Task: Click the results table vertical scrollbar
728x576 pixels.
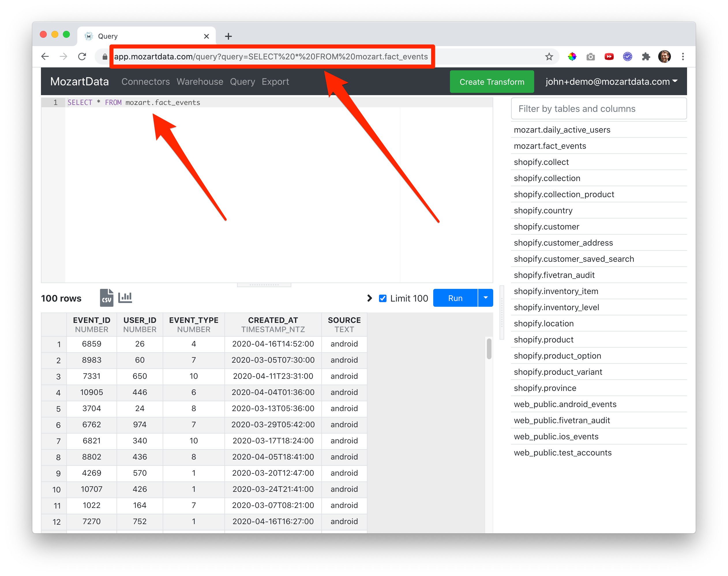Action: (x=489, y=349)
